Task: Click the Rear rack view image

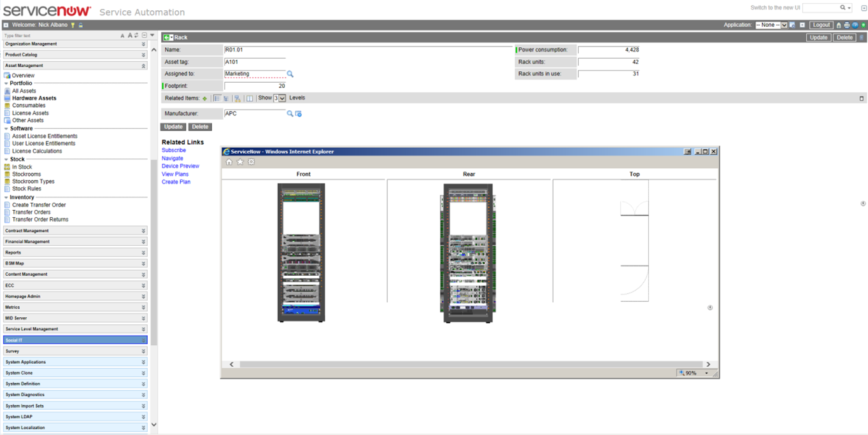Action: [468, 253]
